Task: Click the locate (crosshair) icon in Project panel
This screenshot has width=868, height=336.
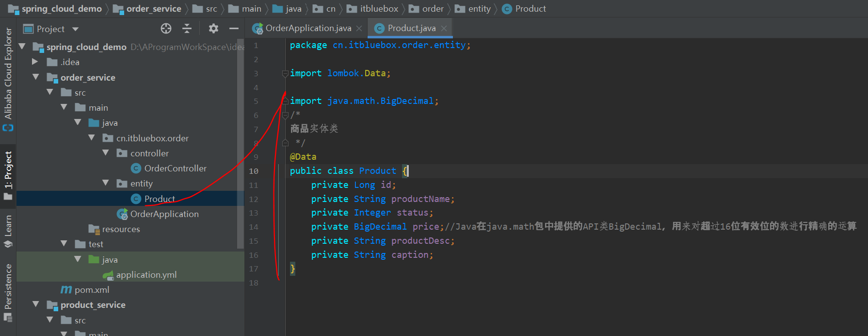Action: pyautogui.click(x=166, y=29)
